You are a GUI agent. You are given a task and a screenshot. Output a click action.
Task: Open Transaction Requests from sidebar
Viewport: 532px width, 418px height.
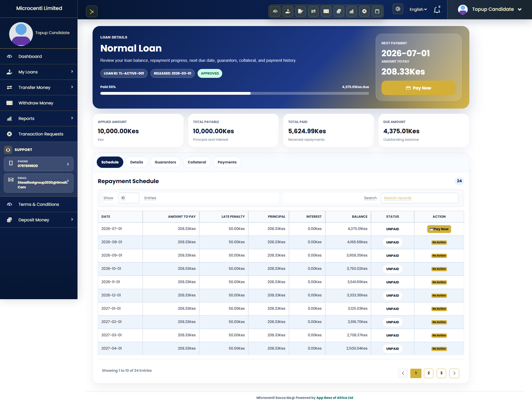coord(39,134)
